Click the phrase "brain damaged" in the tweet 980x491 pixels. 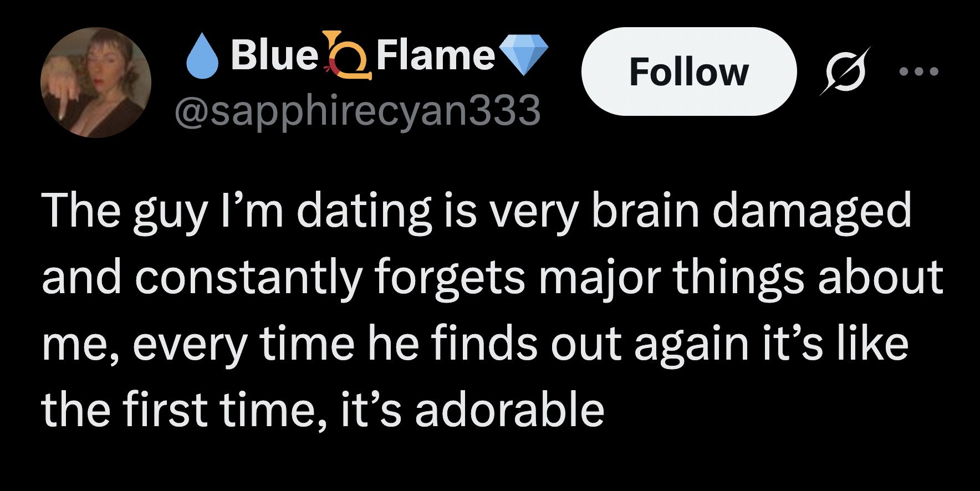(751, 211)
